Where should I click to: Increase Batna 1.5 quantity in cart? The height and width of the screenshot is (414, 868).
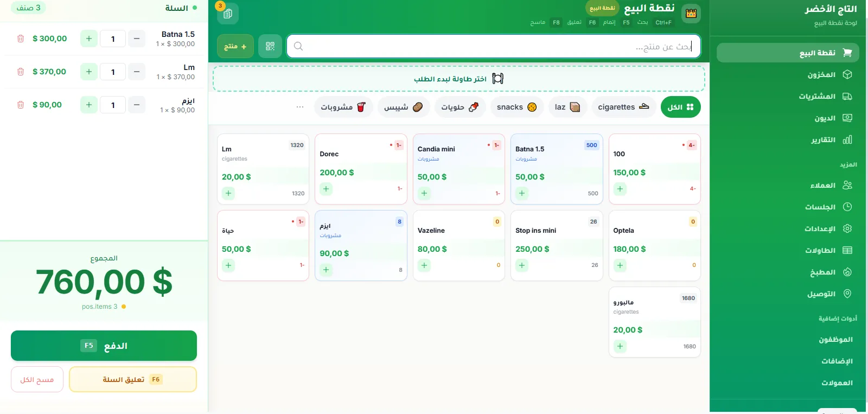point(89,39)
